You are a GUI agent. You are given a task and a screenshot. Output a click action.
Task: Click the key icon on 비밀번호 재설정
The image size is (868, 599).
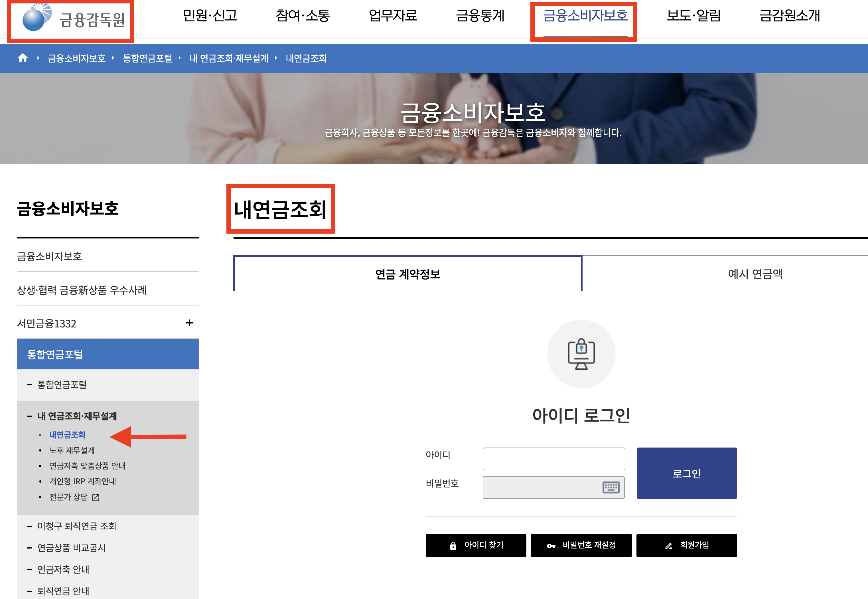(x=551, y=546)
